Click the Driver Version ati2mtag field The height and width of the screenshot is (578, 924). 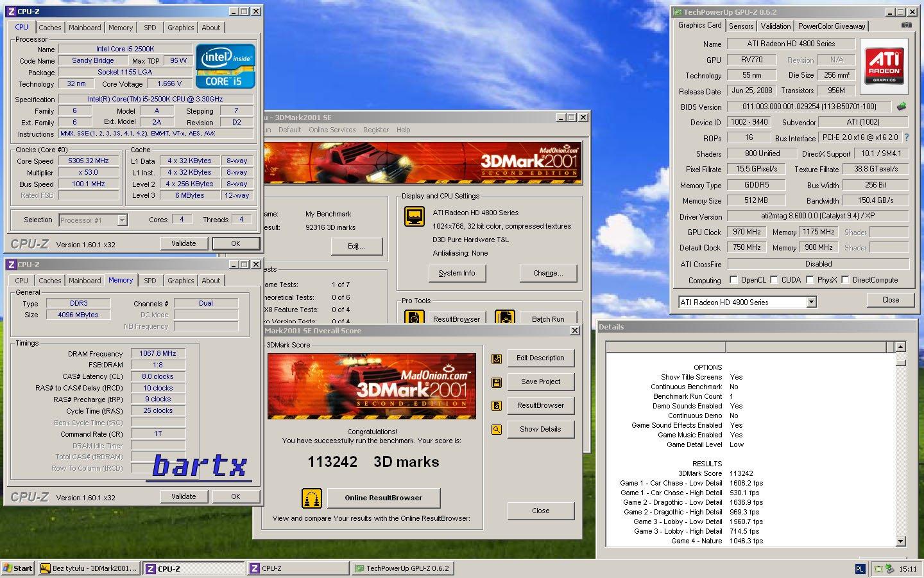tap(818, 216)
